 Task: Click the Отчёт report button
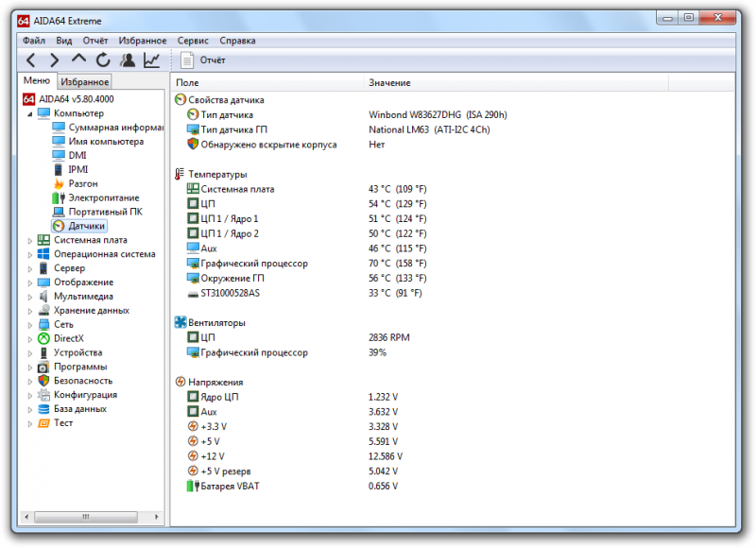pyautogui.click(x=203, y=60)
